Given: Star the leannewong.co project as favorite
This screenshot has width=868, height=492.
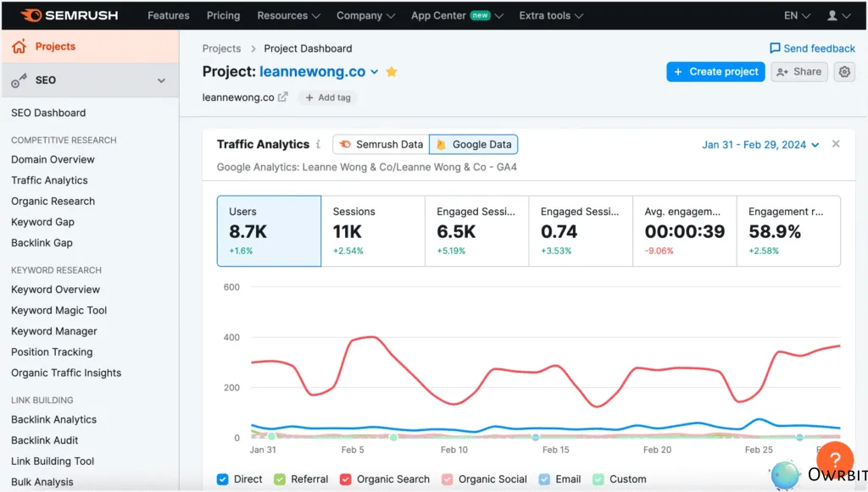Looking at the screenshot, I should (391, 72).
